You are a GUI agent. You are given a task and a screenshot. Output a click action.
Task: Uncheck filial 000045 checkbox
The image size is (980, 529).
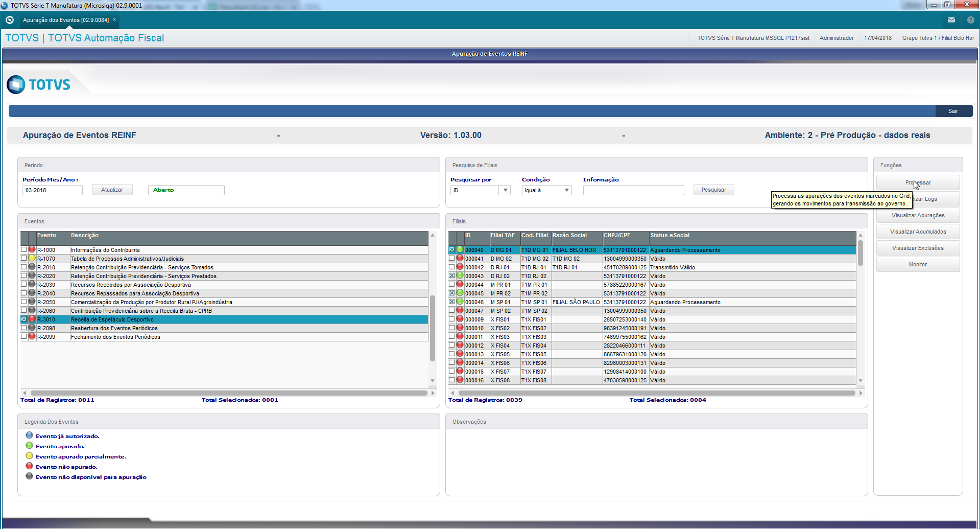point(451,293)
